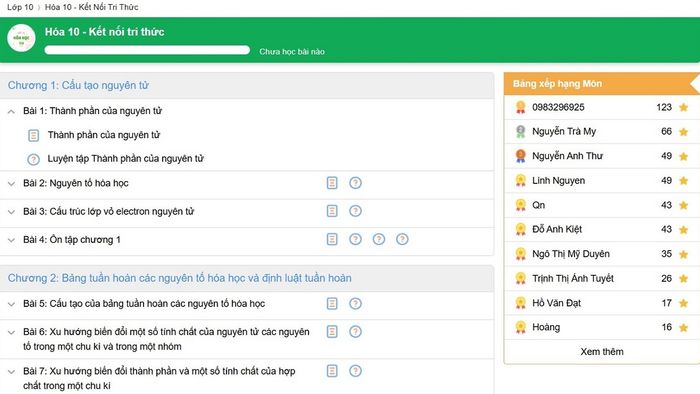The width and height of the screenshot is (700, 394).
Task: Expand Bài 6 chevron arrow
Action: [x=11, y=332]
